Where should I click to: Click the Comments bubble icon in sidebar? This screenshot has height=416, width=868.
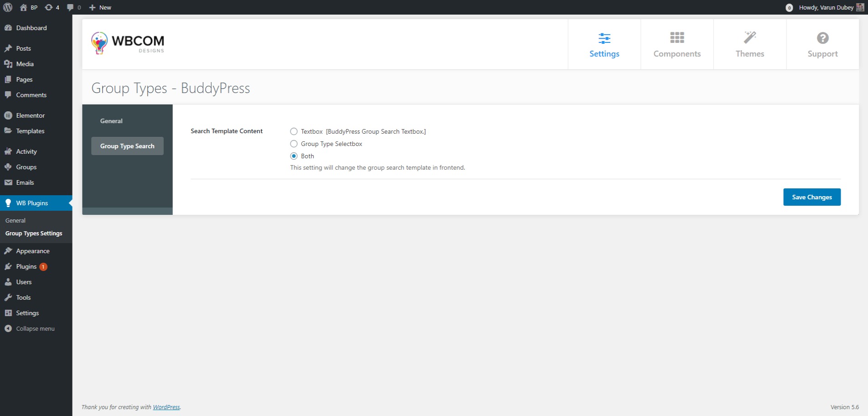click(x=8, y=95)
